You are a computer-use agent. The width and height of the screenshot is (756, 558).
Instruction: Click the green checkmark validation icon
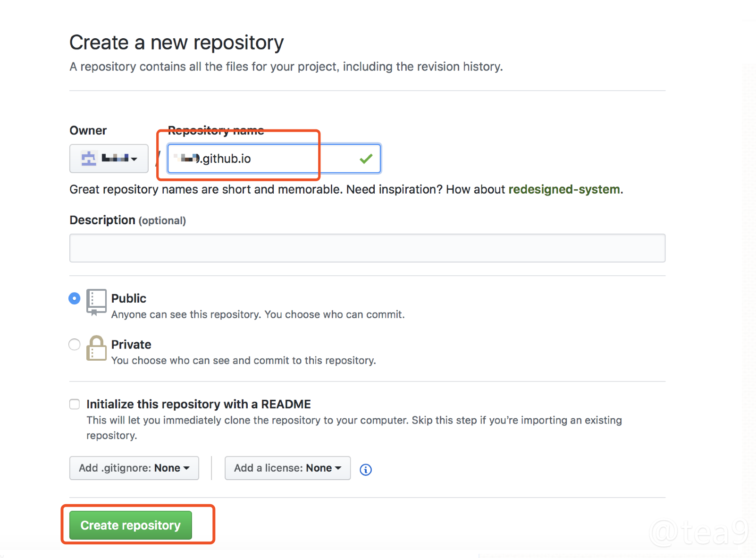366,159
